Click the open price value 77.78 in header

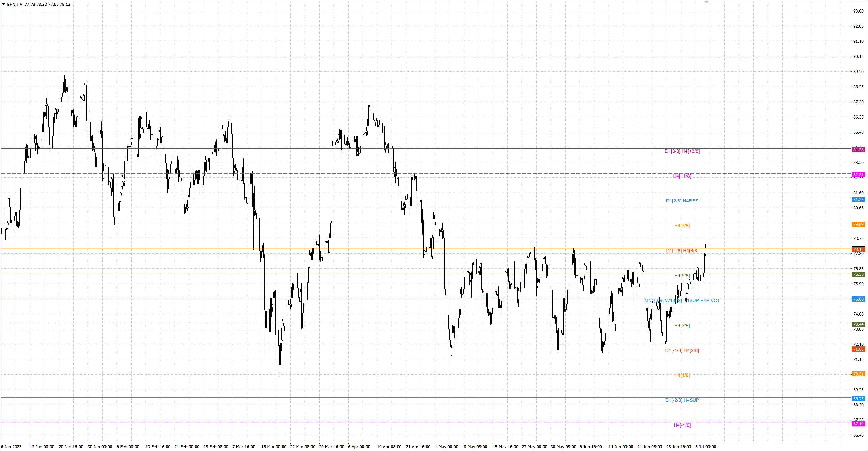coord(30,4)
